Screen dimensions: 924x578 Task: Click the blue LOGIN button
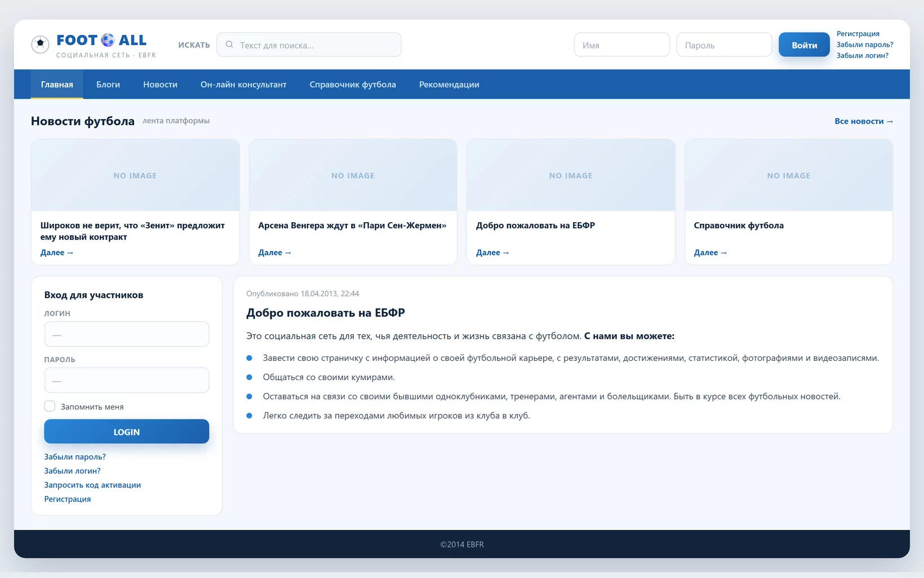pos(127,431)
